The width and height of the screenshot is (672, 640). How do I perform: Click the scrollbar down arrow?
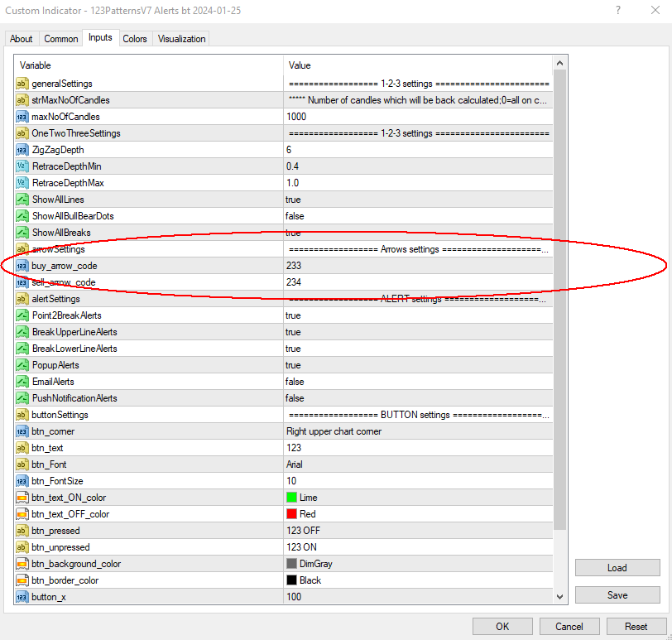[559, 597]
